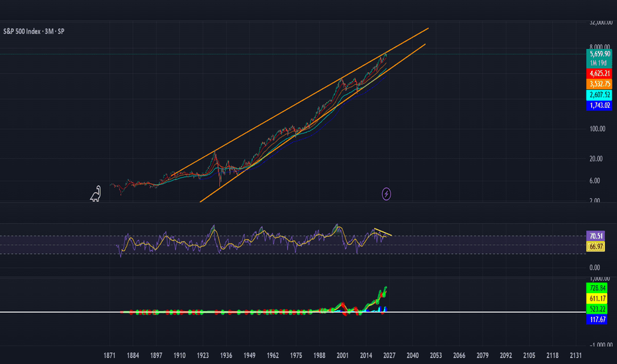The width and height of the screenshot is (617, 364).
Task: Click the purple RSI value 70.51 label
Action: coord(596,236)
